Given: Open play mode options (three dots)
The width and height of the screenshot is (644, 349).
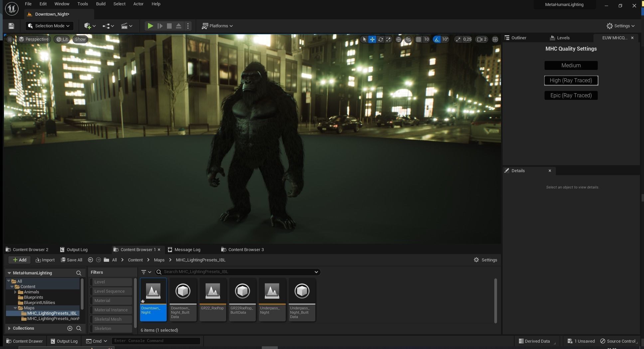Looking at the screenshot, I should 188,26.
